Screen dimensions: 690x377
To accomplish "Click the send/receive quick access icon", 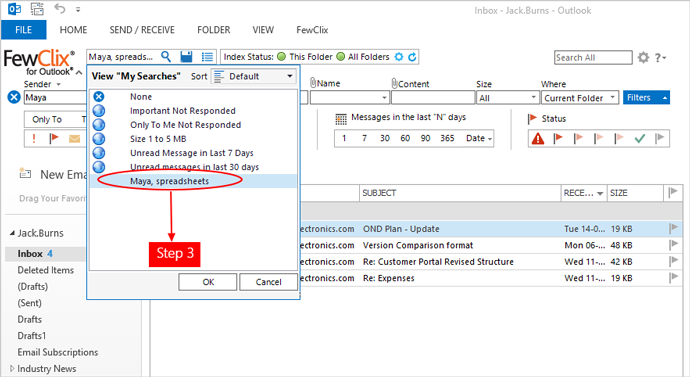I will (x=37, y=9).
